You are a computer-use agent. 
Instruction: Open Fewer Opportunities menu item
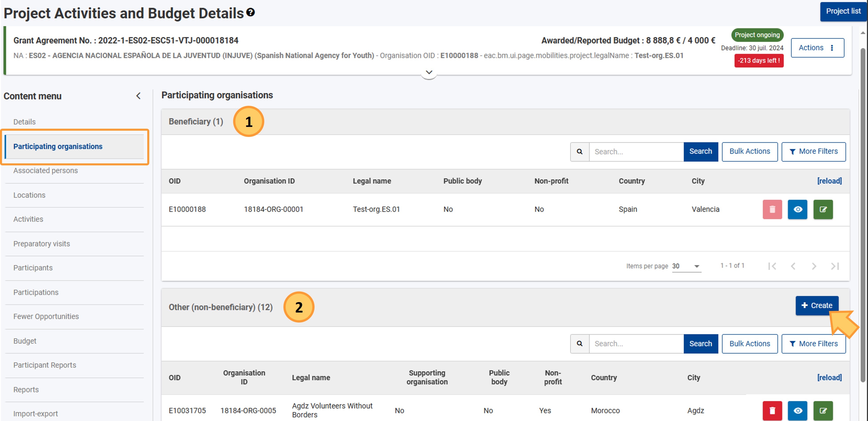[46, 317]
